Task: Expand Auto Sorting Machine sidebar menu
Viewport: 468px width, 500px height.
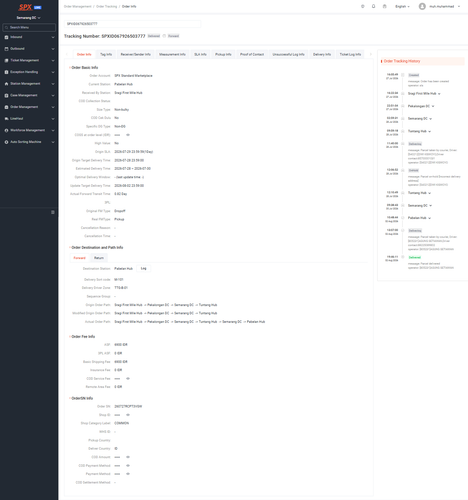Action: [x=53, y=142]
